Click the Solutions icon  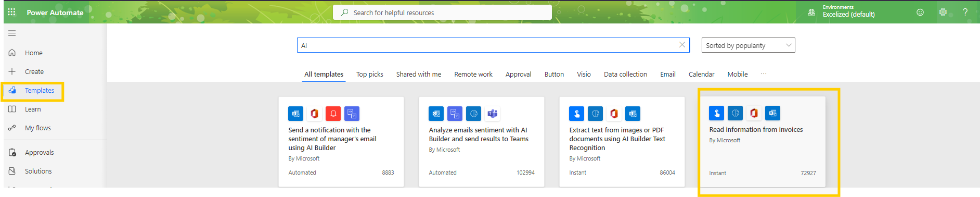[12, 171]
